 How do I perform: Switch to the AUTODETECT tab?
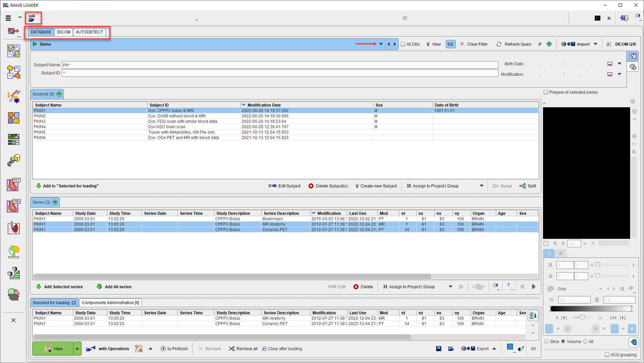[x=89, y=32]
